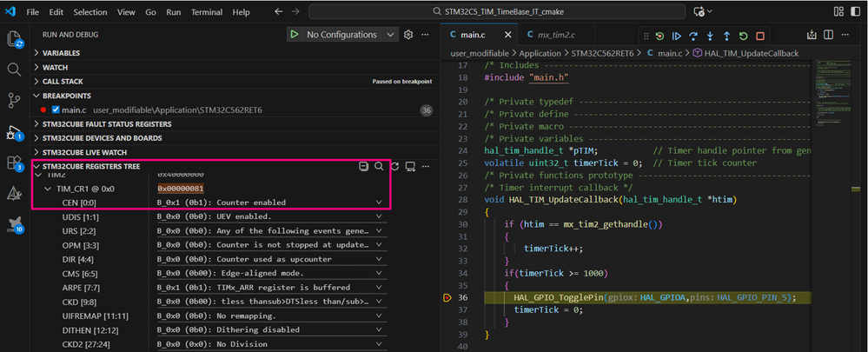Click the command center search box
Image resolution: width=868 pixels, height=352 pixels.
point(498,11)
